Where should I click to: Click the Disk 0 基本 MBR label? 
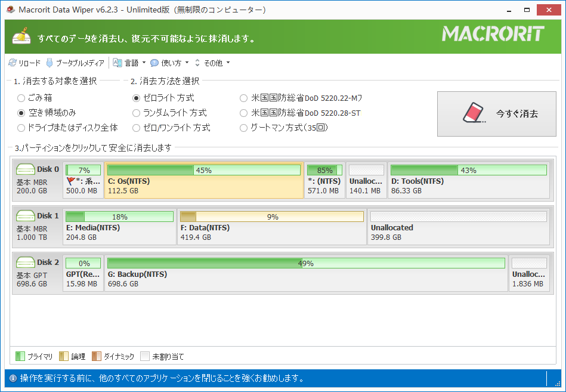(x=32, y=183)
